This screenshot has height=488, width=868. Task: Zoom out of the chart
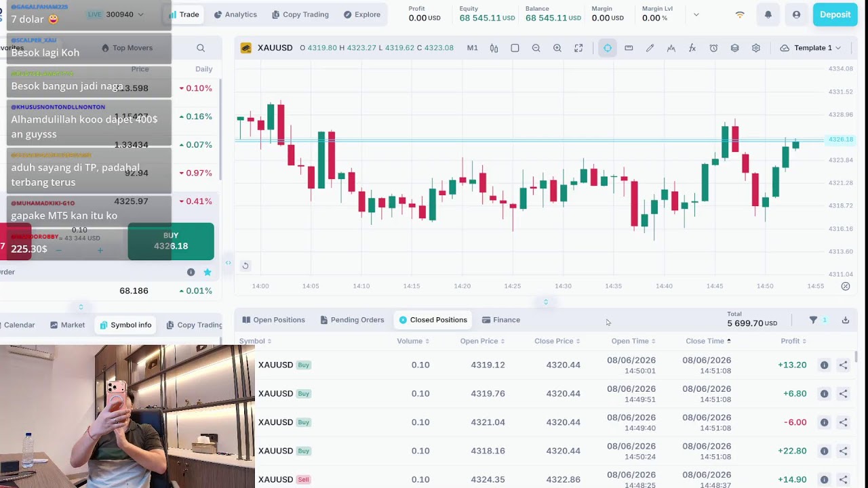coord(536,48)
